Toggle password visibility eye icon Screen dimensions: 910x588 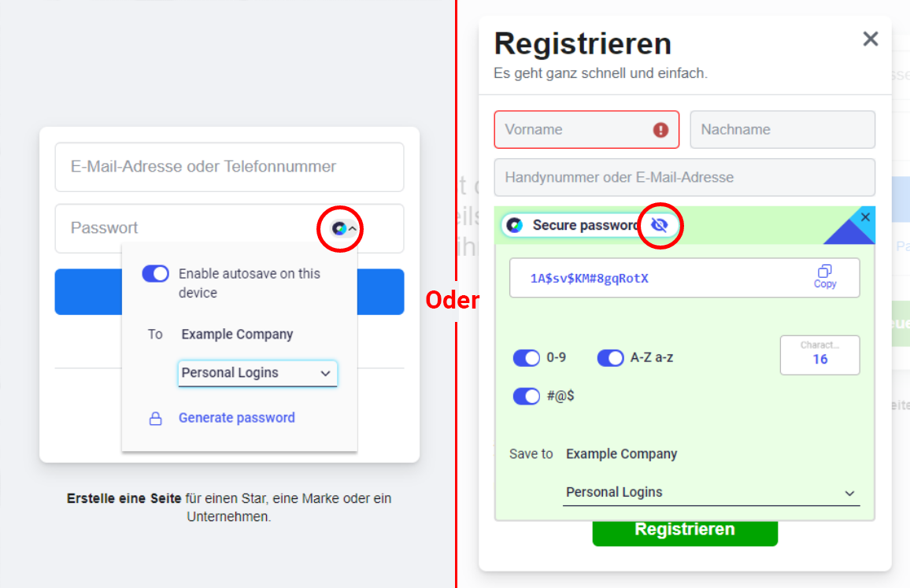tap(660, 224)
